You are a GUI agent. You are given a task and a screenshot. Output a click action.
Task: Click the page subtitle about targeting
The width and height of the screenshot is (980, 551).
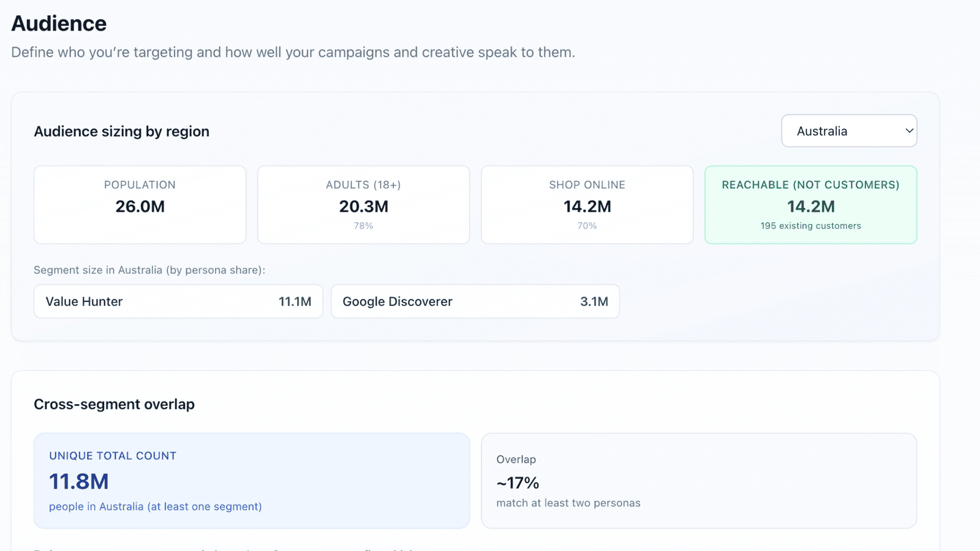click(x=293, y=52)
